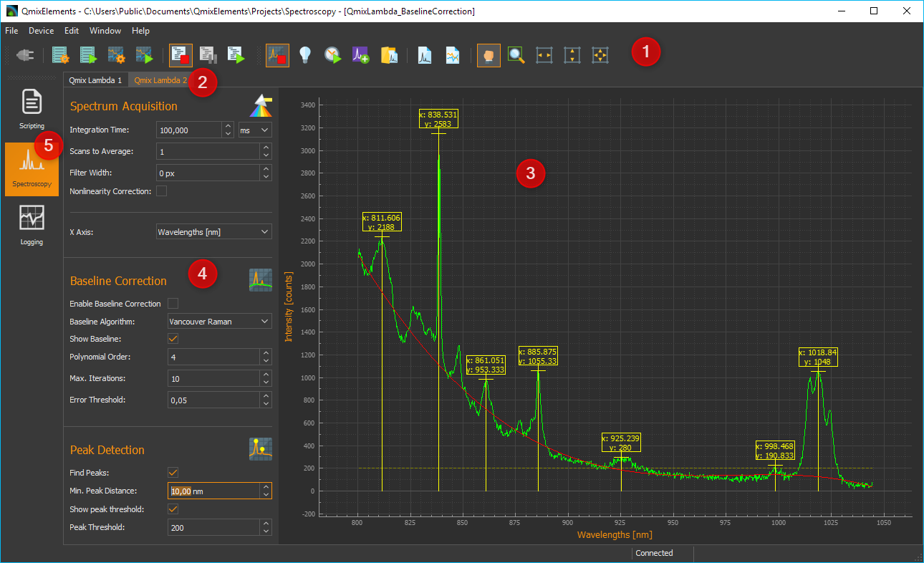This screenshot has height=563, width=924.
Task: Click the Error Threshold 0,05 field
Action: [x=213, y=400]
